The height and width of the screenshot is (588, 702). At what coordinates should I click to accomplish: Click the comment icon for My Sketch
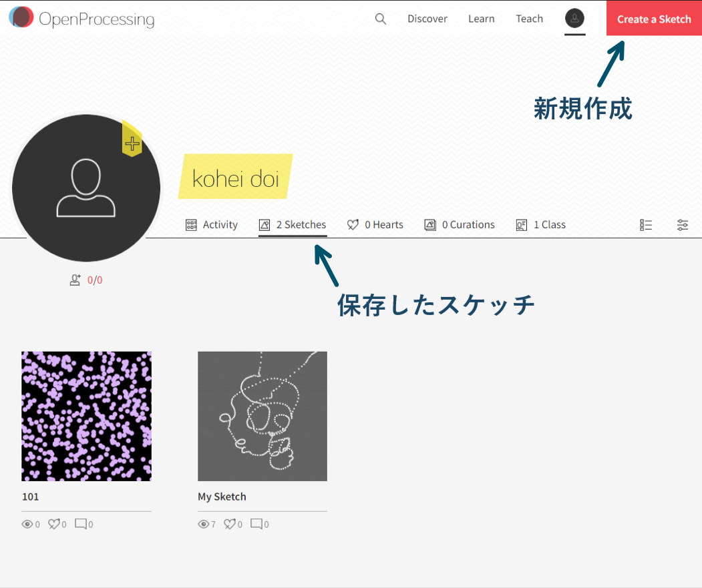point(256,523)
